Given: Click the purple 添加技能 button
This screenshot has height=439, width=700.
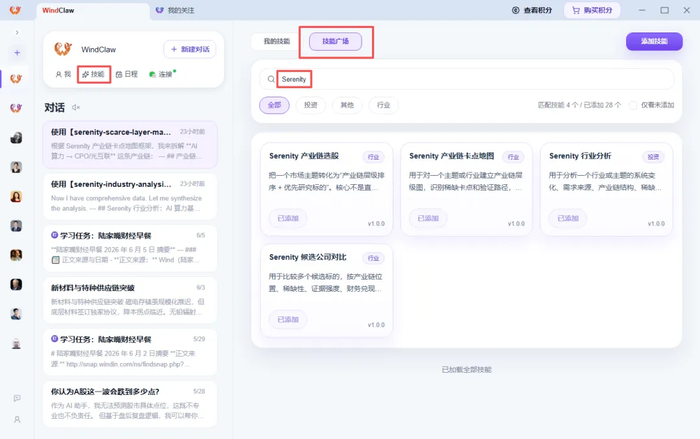Looking at the screenshot, I should click(654, 41).
